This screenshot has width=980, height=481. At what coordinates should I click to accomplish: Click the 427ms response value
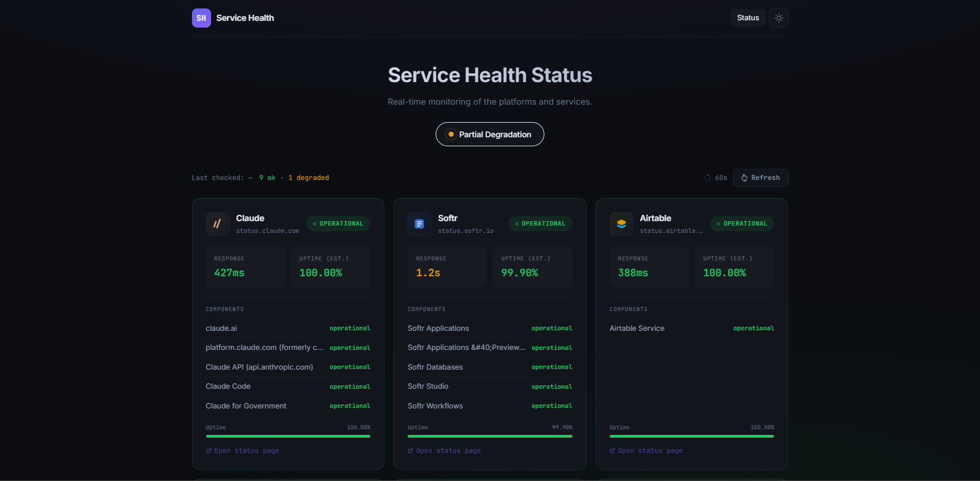(x=230, y=273)
